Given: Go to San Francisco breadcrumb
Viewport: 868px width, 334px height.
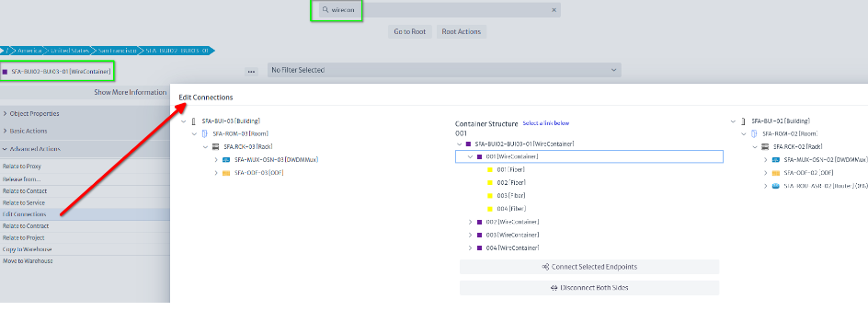Looking at the screenshot, I should click(x=117, y=51).
